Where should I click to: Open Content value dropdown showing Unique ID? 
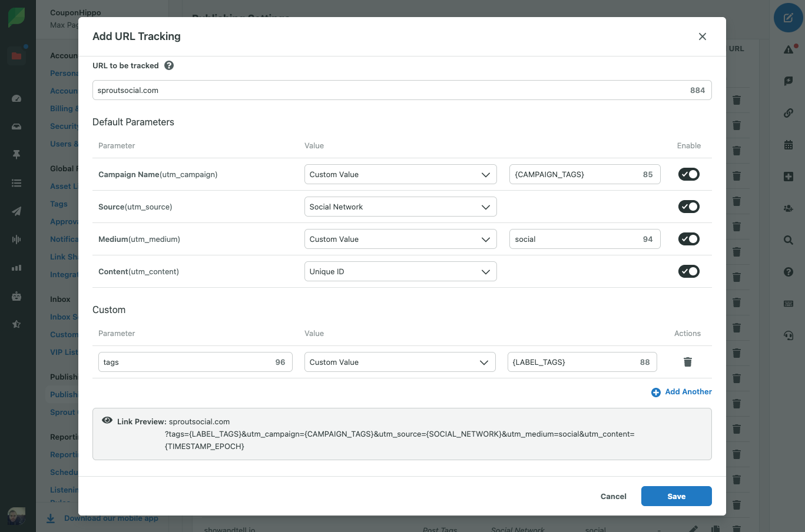click(x=400, y=271)
